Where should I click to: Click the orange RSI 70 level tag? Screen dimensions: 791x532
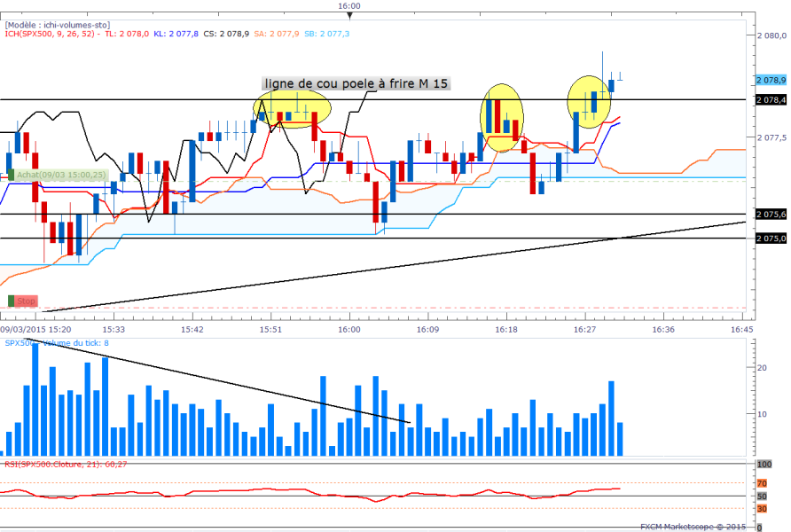click(761, 483)
